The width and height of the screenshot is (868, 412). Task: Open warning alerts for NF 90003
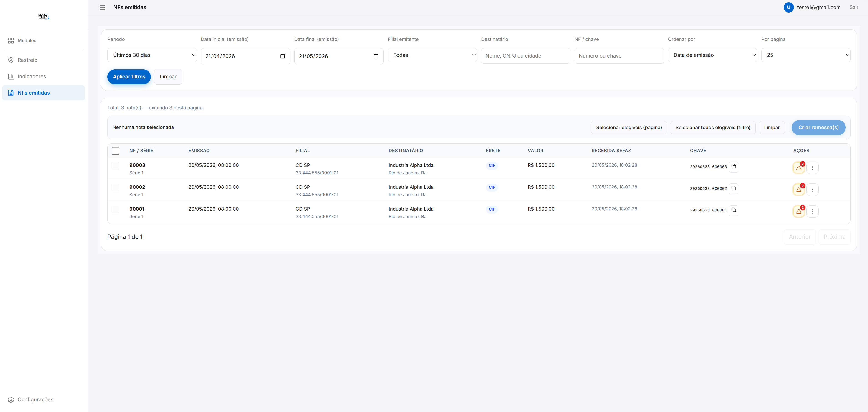click(799, 168)
